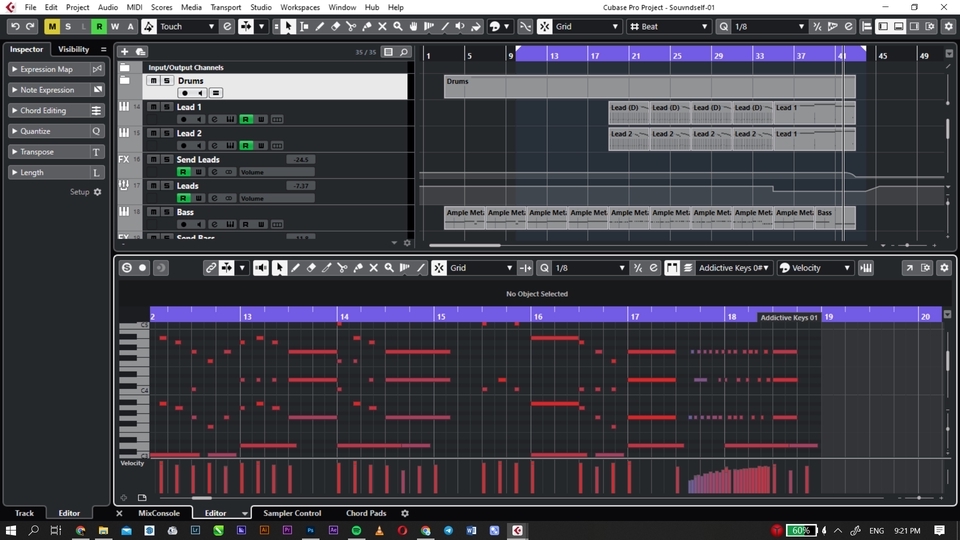Open key editor toolbar setup gear
Image resolution: width=960 pixels, height=540 pixels.
(x=944, y=268)
